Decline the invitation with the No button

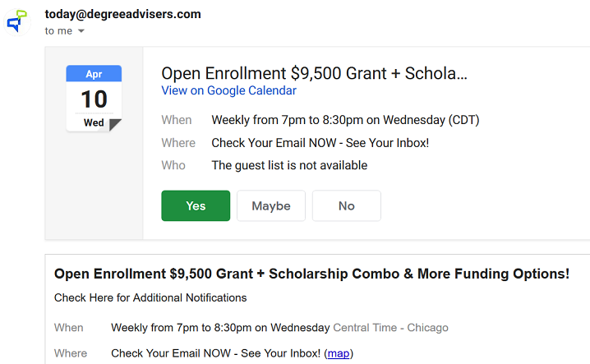tap(347, 205)
